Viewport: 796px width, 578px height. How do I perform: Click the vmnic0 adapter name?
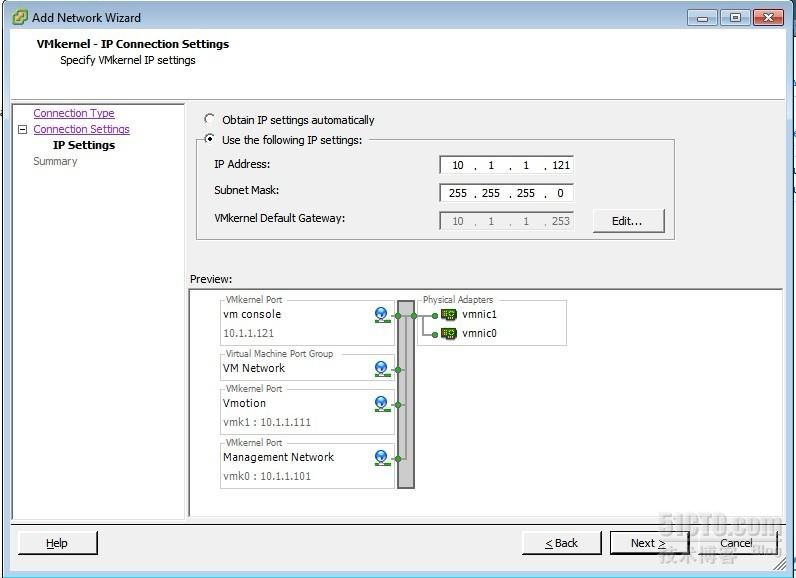(x=479, y=333)
